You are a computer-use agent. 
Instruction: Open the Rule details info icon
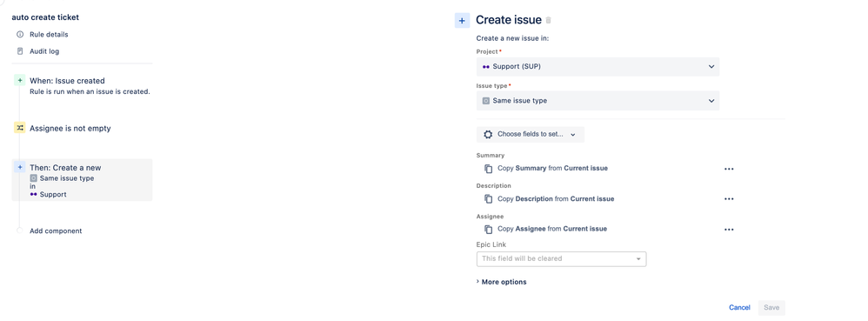(x=20, y=34)
